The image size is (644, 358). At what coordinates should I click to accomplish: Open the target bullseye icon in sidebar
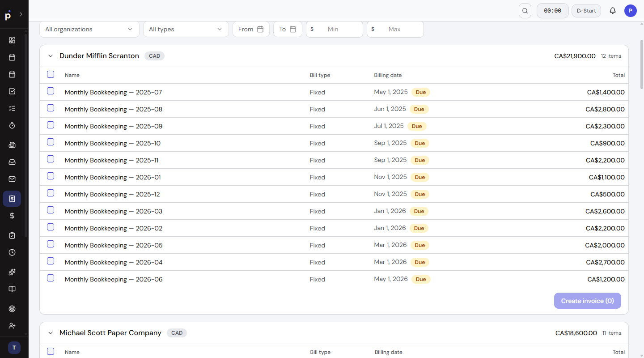12,309
